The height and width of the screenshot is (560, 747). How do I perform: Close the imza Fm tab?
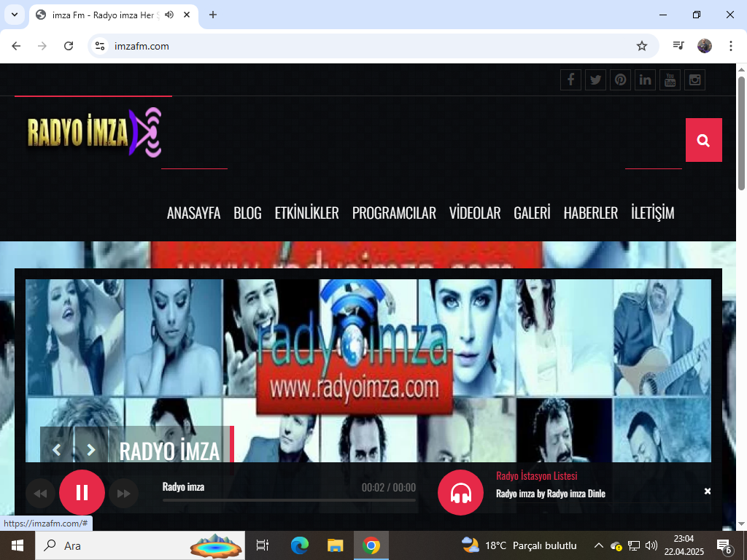click(187, 15)
